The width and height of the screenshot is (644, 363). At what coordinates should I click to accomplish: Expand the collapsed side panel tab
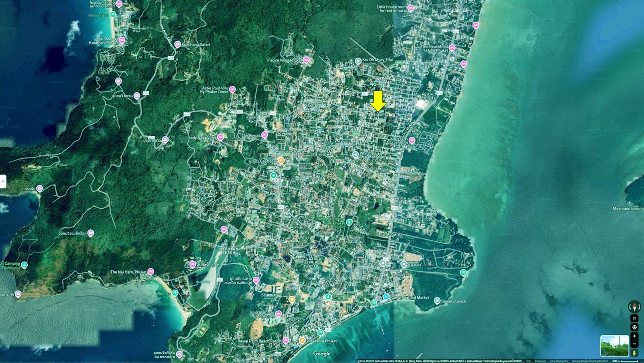[x=3, y=181]
